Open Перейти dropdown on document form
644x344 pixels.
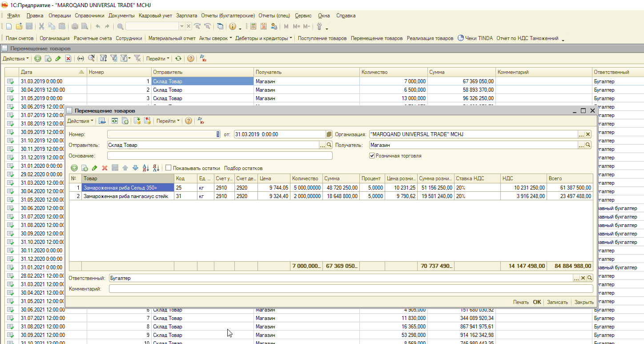click(x=168, y=121)
